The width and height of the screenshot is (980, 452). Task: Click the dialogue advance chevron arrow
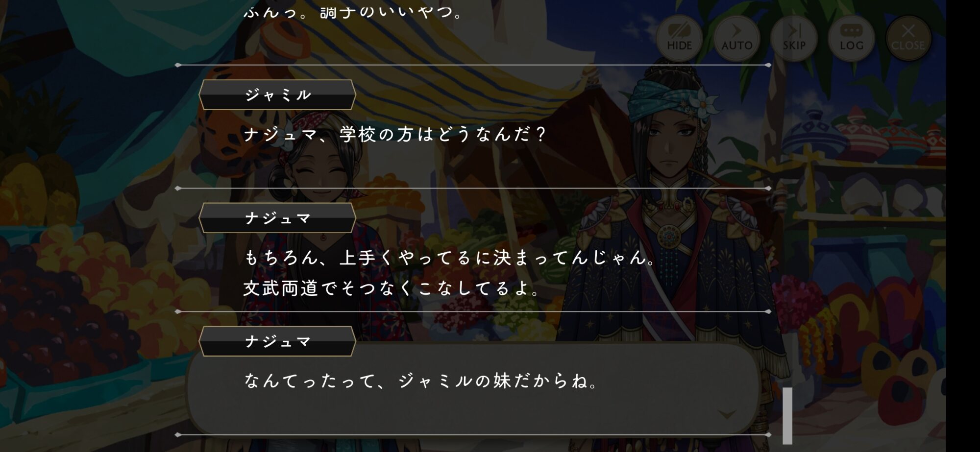click(727, 415)
